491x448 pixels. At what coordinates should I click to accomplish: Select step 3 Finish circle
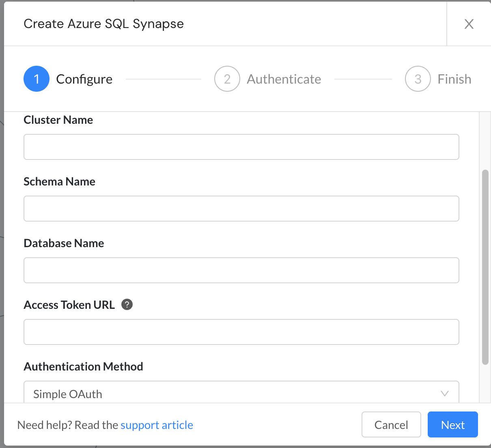(418, 79)
